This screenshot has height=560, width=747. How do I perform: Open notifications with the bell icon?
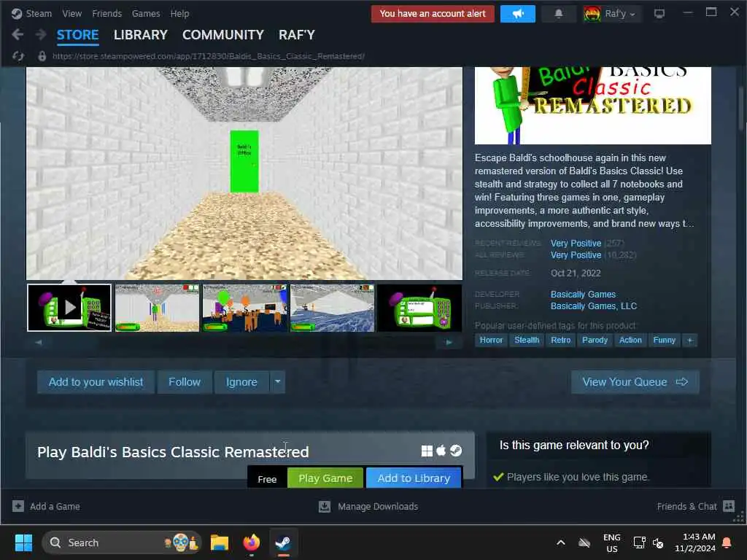pos(558,14)
